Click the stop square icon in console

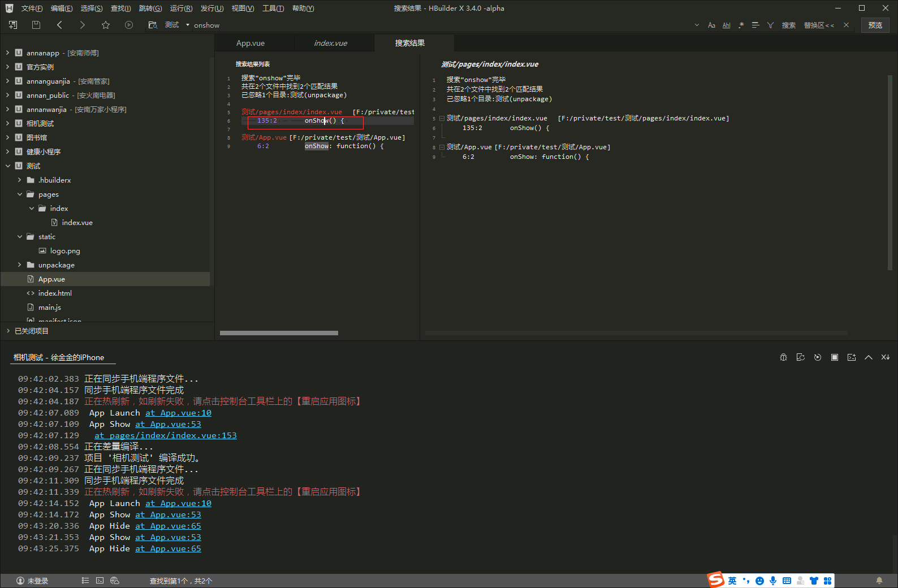coord(835,357)
